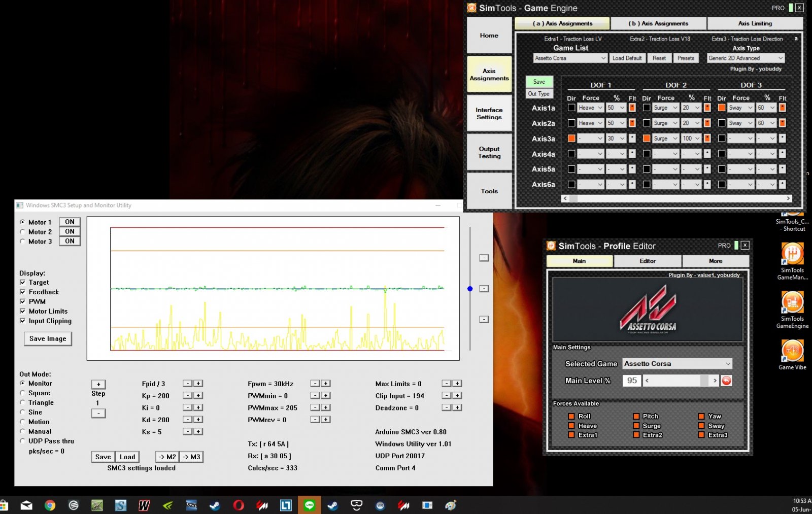Open the Axis Type dropdown

[746, 58]
